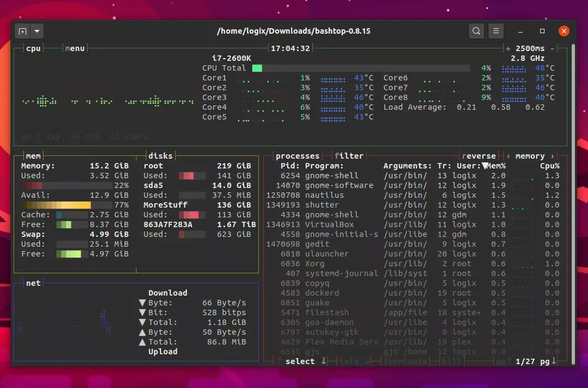The height and width of the screenshot is (388, 588).
Task: Enable reverse sorting of processes
Action: tap(479, 156)
